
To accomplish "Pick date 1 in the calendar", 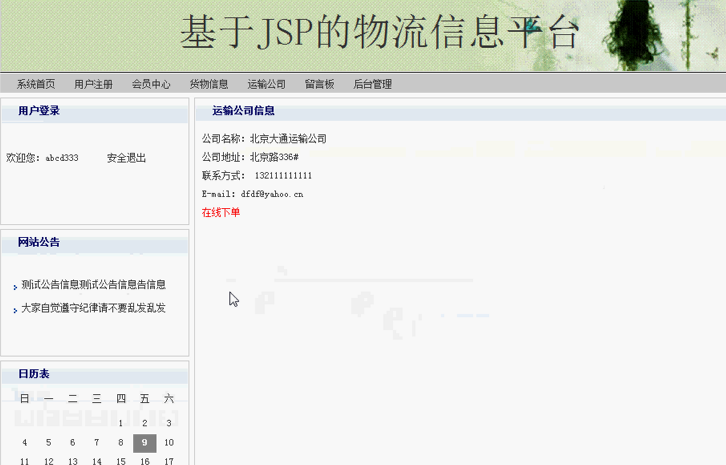I will point(121,423).
